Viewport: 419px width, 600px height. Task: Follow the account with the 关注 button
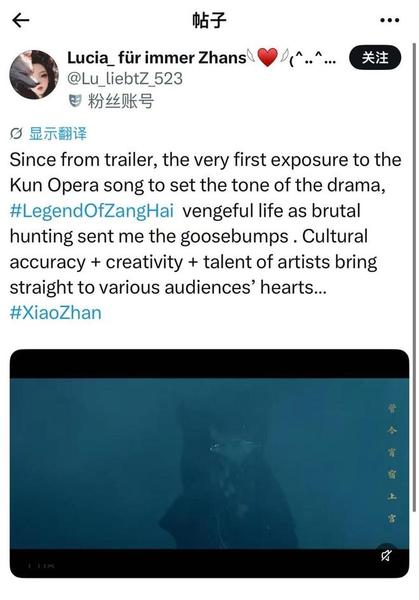[x=375, y=58]
